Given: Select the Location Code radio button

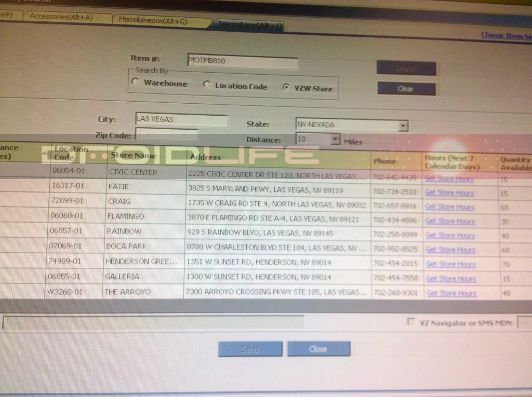Looking at the screenshot, I should pos(206,85).
